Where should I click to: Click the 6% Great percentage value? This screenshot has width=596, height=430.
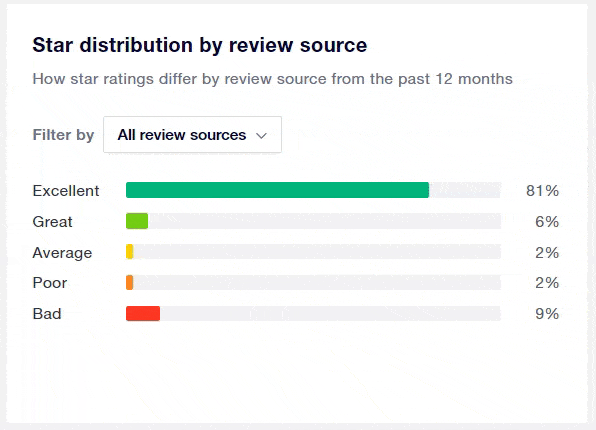pos(547,221)
